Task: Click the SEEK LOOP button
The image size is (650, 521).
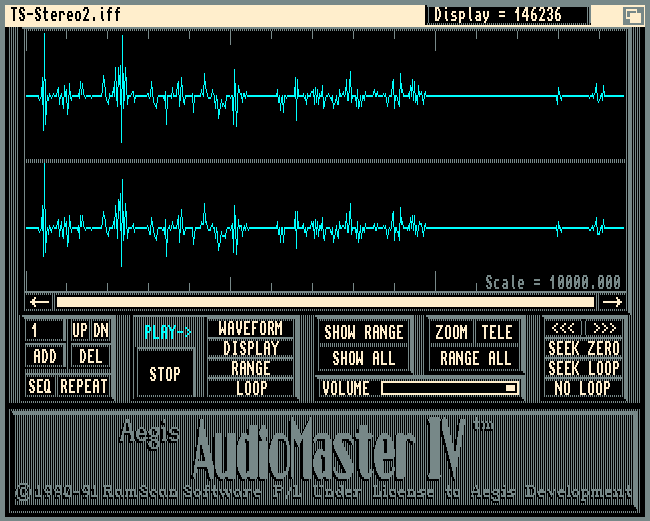Action: (x=583, y=368)
